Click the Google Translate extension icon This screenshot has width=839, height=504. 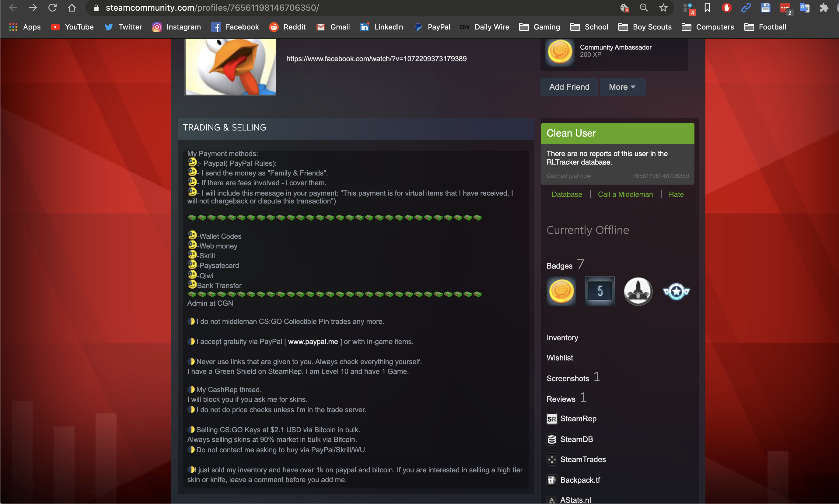tap(804, 8)
